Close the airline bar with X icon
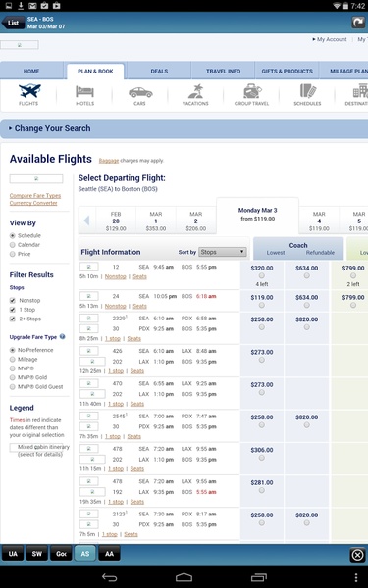The width and height of the screenshot is (368, 588). [x=357, y=555]
